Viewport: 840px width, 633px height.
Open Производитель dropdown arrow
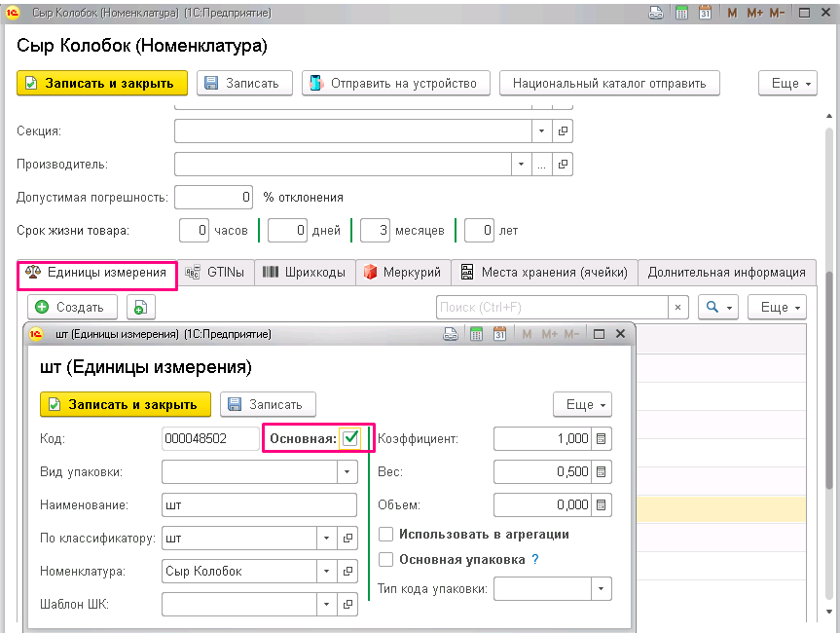click(522, 164)
